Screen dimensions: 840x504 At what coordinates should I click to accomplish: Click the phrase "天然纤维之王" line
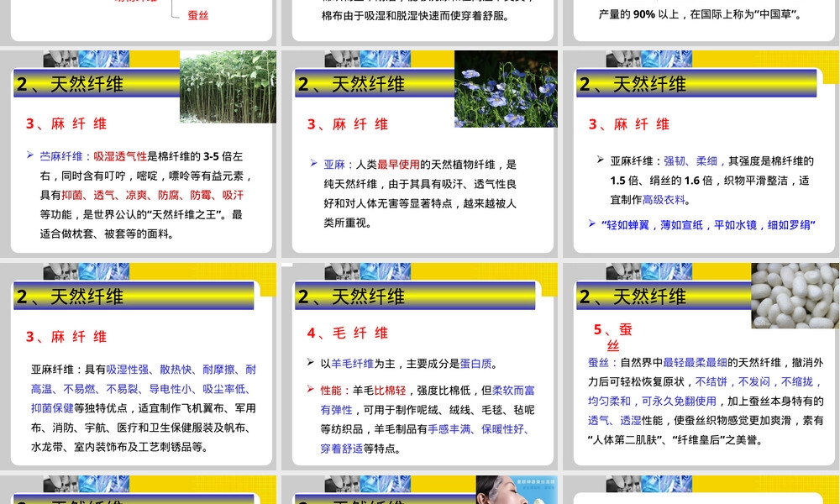(141, 214)
